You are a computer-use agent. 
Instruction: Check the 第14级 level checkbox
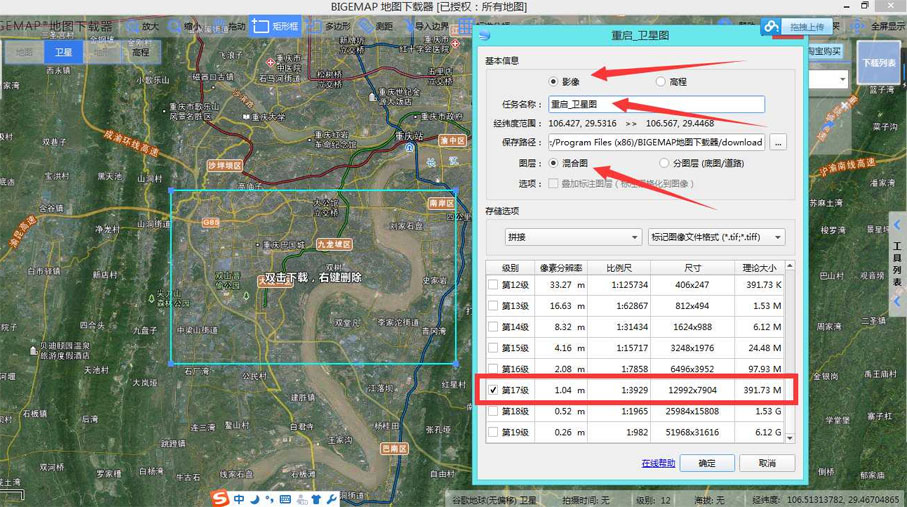coord(493,326)
